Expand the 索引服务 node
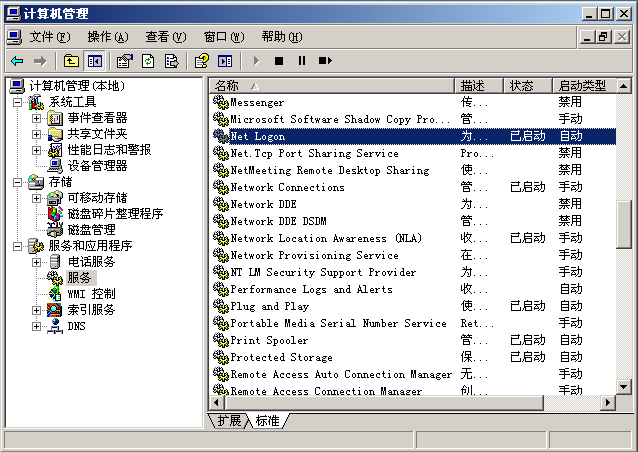Viewport: 638px width, 452px height. (x=37, y=310)
